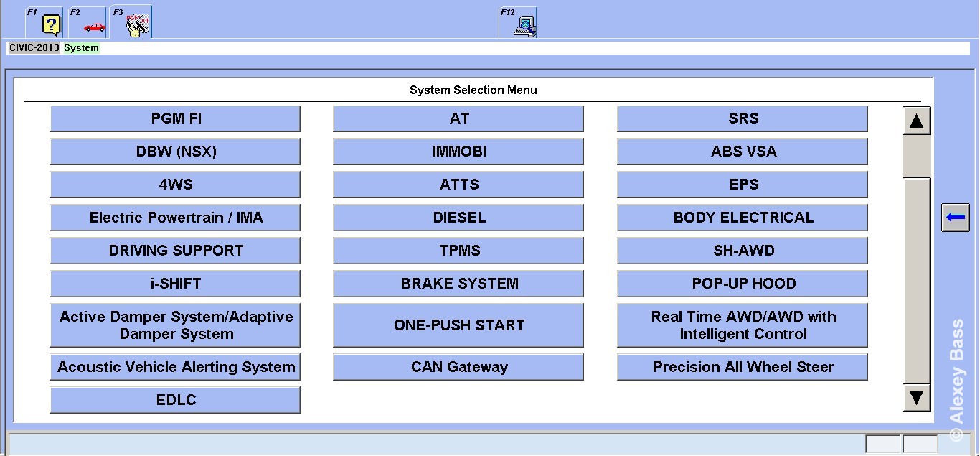Click the F2 red car vehicle icon
980x456 pixels.
88,22
